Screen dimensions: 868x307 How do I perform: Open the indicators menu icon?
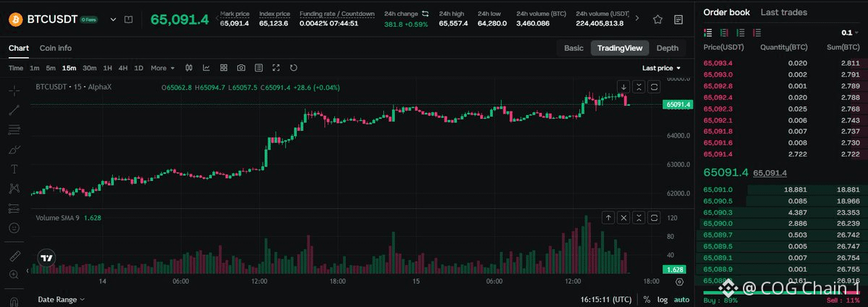point(206,68)
